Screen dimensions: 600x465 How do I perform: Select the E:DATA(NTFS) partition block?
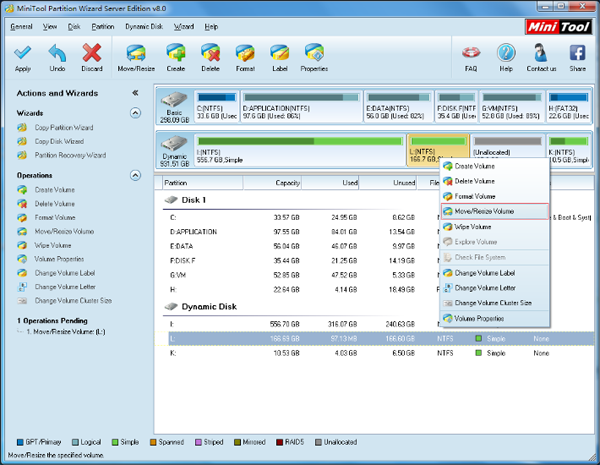point(398,106)
